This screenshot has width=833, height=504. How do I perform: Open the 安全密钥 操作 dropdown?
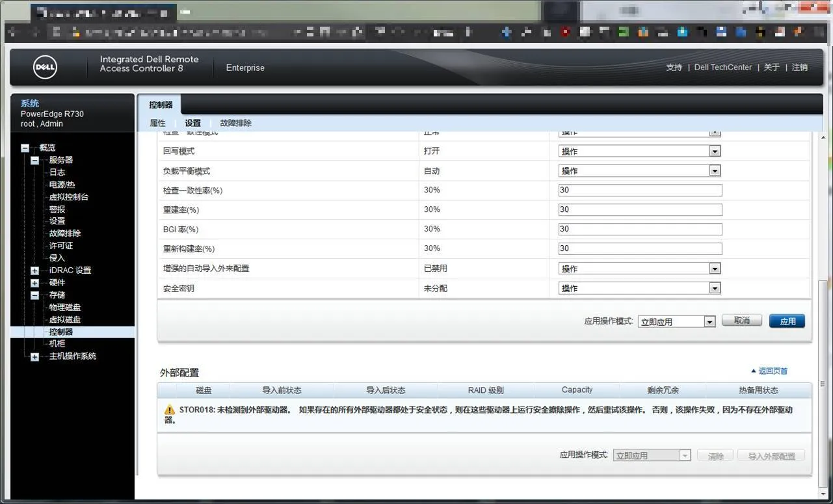[x=640, y=288]
